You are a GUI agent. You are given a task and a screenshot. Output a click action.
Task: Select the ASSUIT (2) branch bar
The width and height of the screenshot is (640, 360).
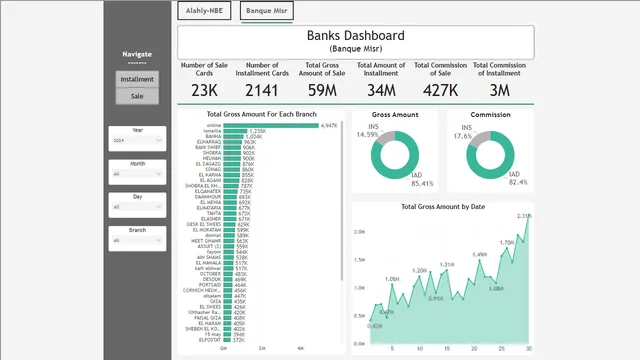(x=229, y=247)
